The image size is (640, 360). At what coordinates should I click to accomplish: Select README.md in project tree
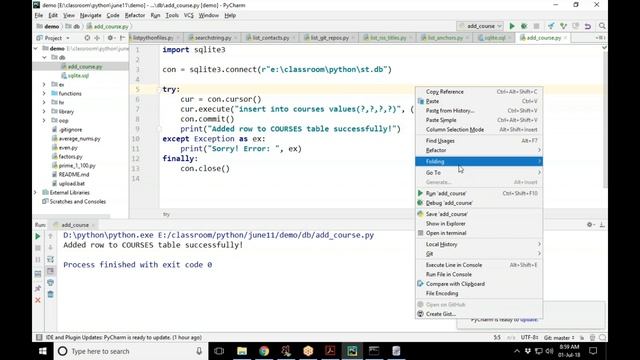[x=73, y=174]
